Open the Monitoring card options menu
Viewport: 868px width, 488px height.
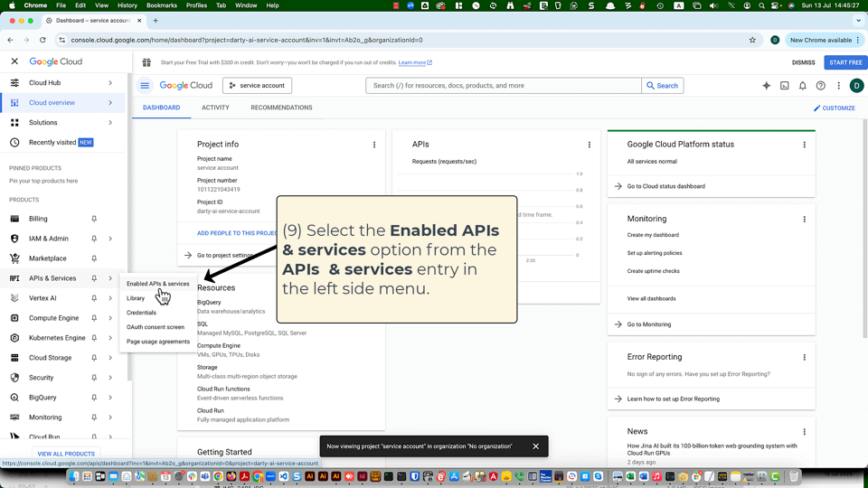(x=805, y=220)
